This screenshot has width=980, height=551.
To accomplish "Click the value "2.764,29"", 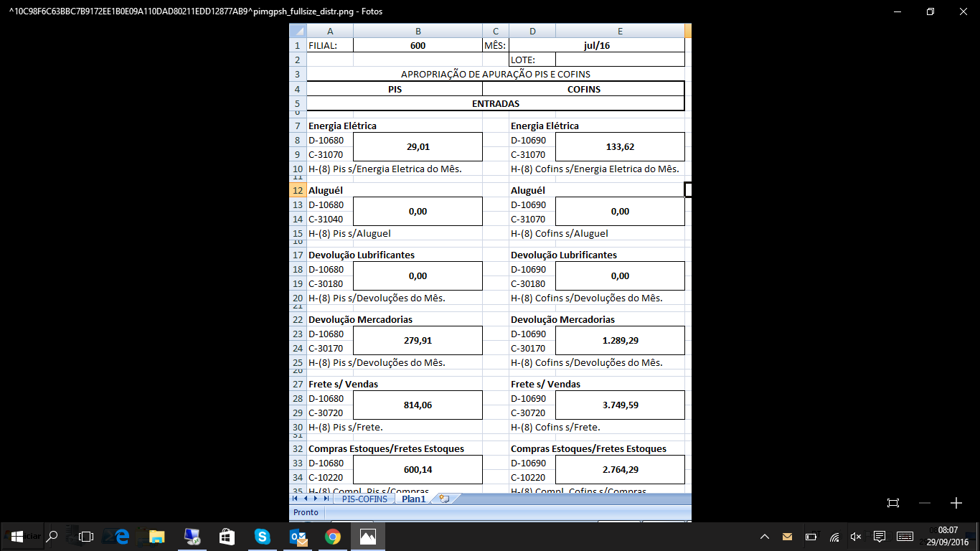I will point(620,469).
